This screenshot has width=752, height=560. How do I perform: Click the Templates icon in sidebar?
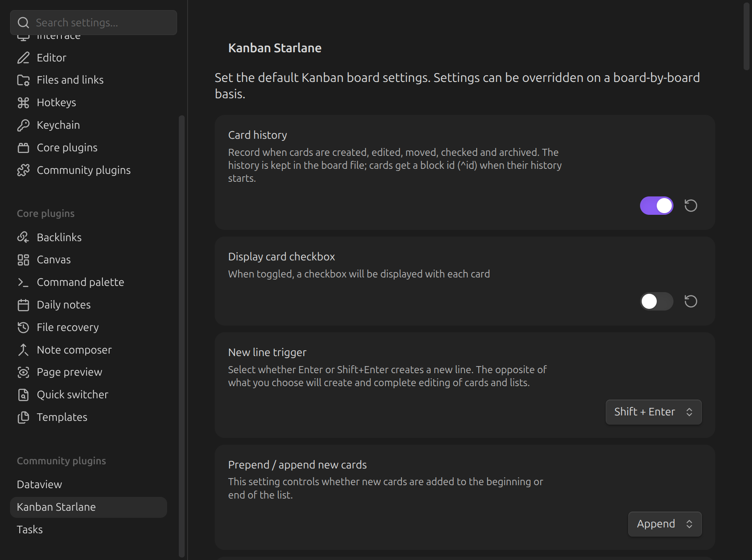[x=23, y=417]
